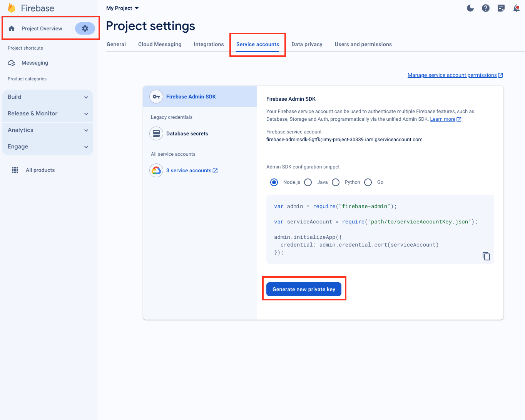
Task: Expand the Engage category
Action: 48,147
